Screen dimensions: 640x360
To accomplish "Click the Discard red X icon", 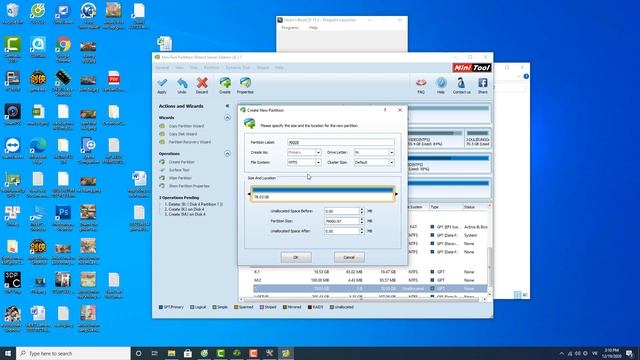I will click(x=202, y=86).
